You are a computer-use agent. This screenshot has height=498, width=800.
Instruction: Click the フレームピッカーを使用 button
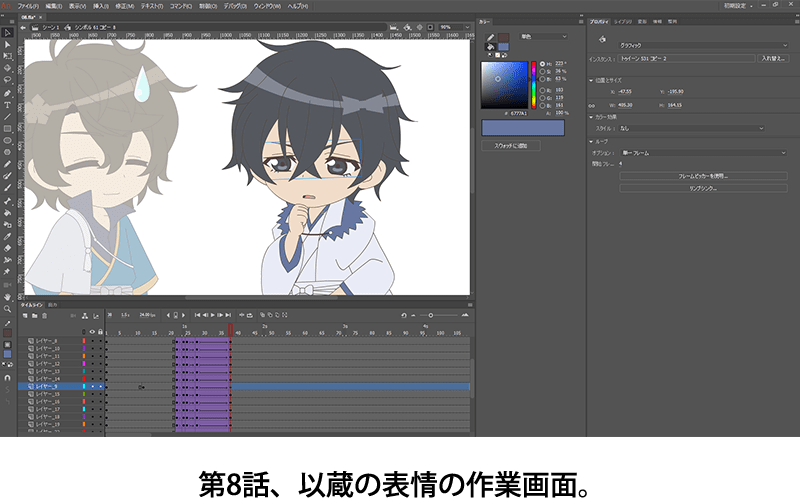coord(703,176)
